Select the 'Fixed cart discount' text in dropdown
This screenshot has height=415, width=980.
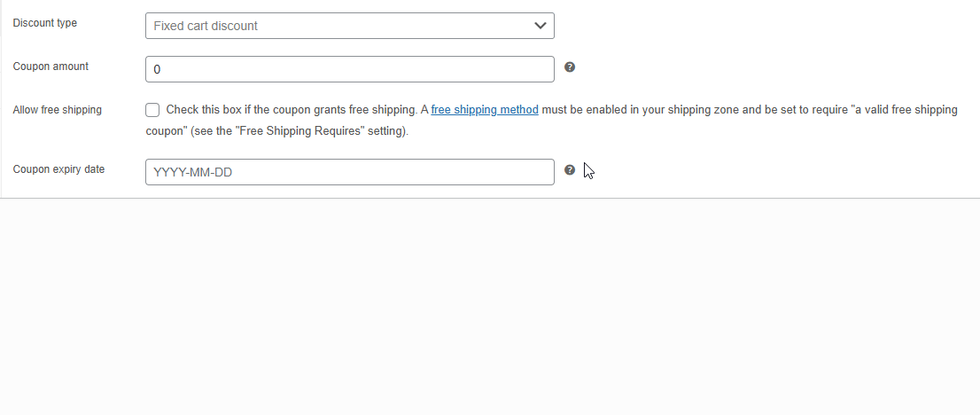pos(206,26)
